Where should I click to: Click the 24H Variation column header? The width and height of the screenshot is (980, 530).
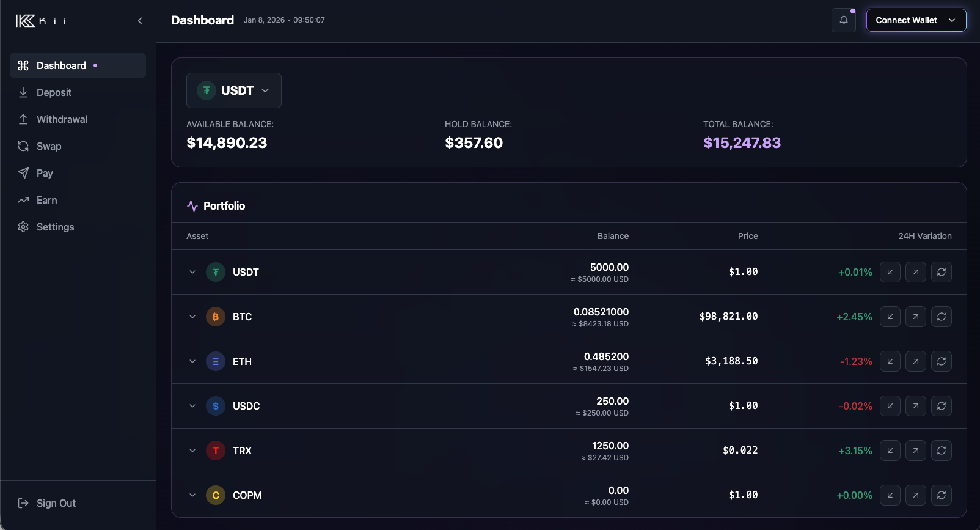coord(924,236)
